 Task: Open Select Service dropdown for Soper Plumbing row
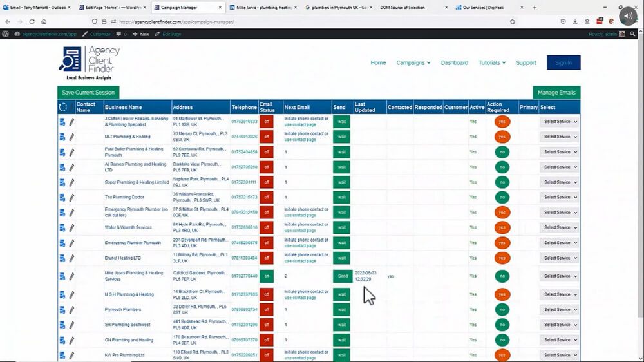pyautogui.click(x=560, y=182)
